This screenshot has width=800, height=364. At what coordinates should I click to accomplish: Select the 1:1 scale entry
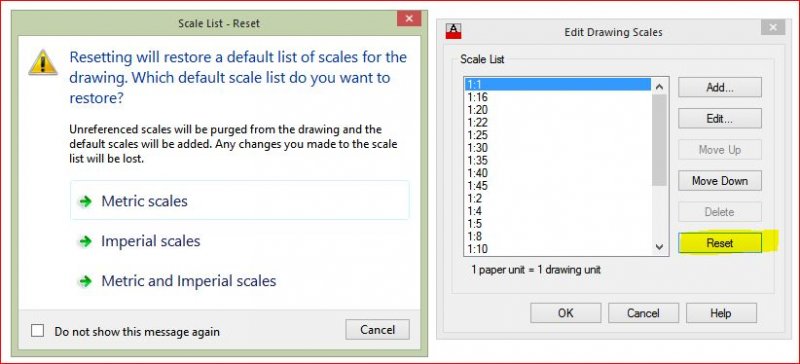click(x=557, y=85)
